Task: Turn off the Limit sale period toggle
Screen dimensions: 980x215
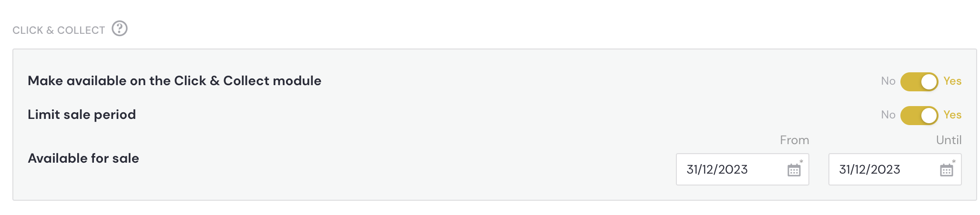Action: pyautogui.click(x=919, y=116)
